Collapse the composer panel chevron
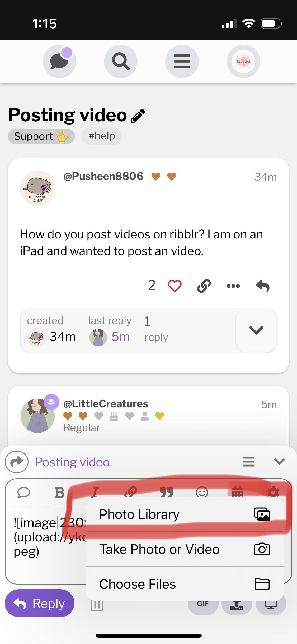 tap(279, 462)
